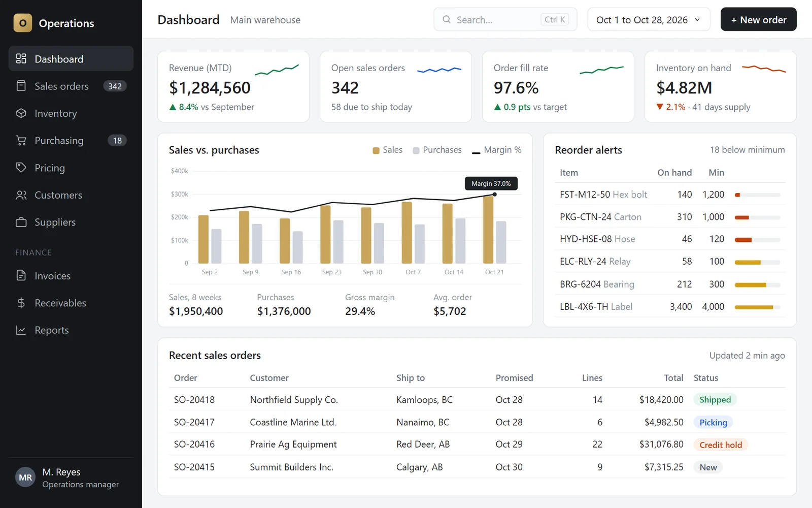
Task: Click the date range chevron arrow
Action: coord(697,19)
